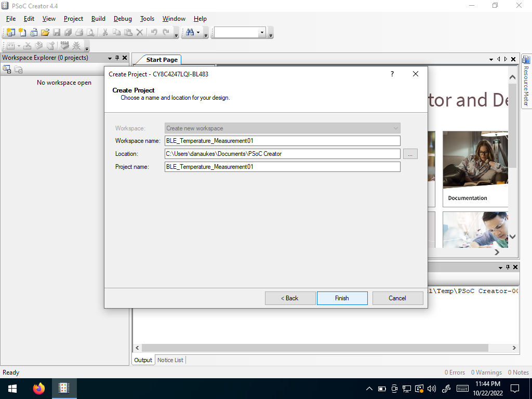Screen dimensions: 532x399
Task: Open the Tools menu
Action: (147, 19)
